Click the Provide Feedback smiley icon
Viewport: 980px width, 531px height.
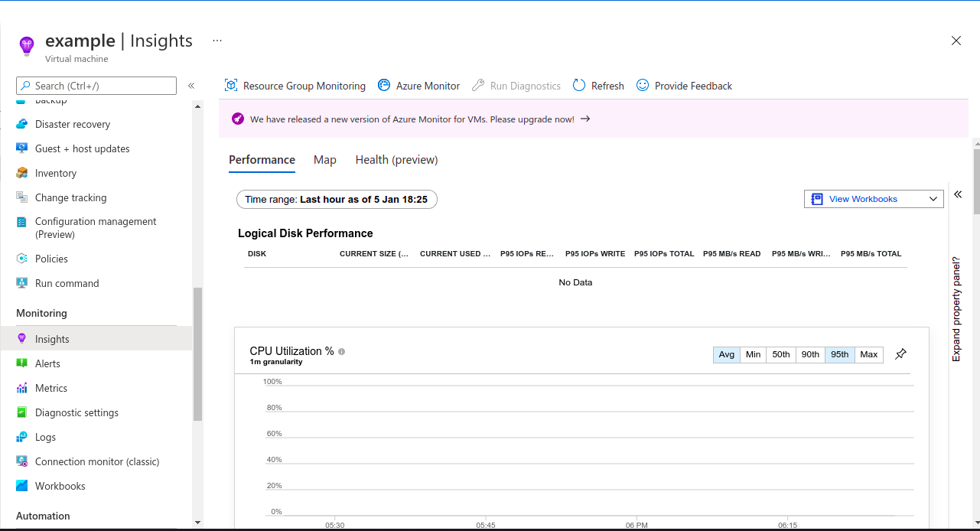[x=643, y=86]
